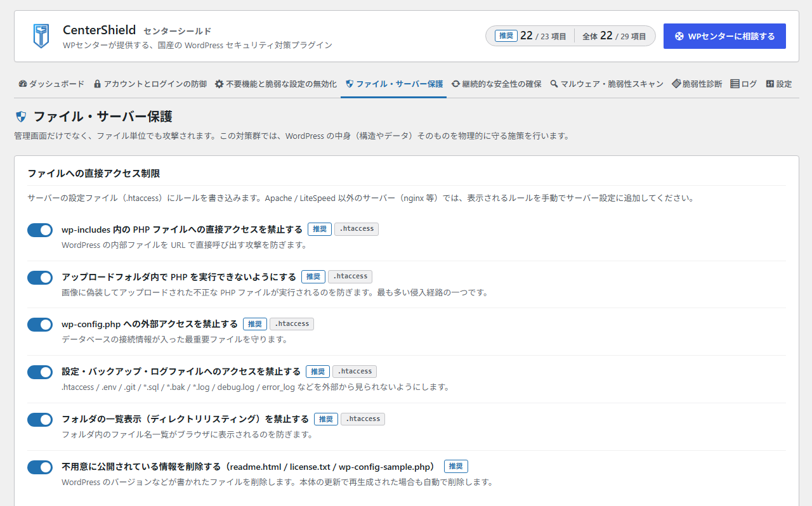Click the magnifier icon beside マルウェア・脆弱性スキャン

point(554,84)
